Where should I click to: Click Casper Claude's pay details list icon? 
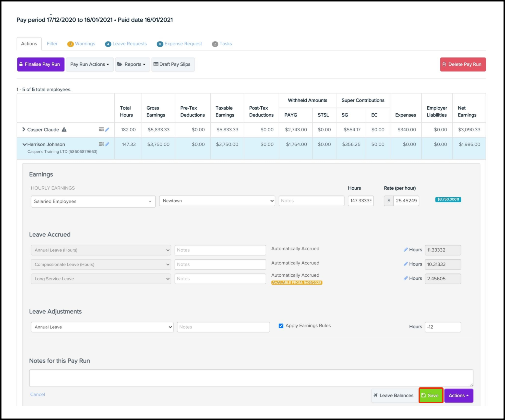click(x=101, y=129)
